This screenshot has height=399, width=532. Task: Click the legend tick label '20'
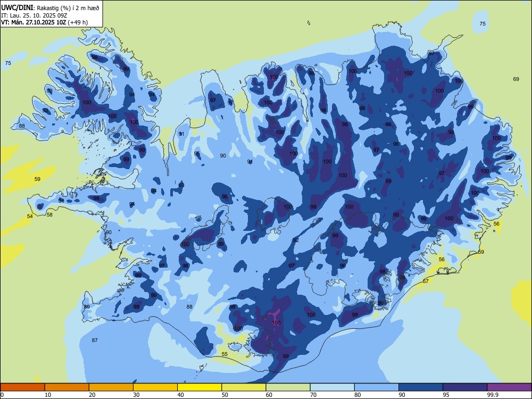(92, 395)
